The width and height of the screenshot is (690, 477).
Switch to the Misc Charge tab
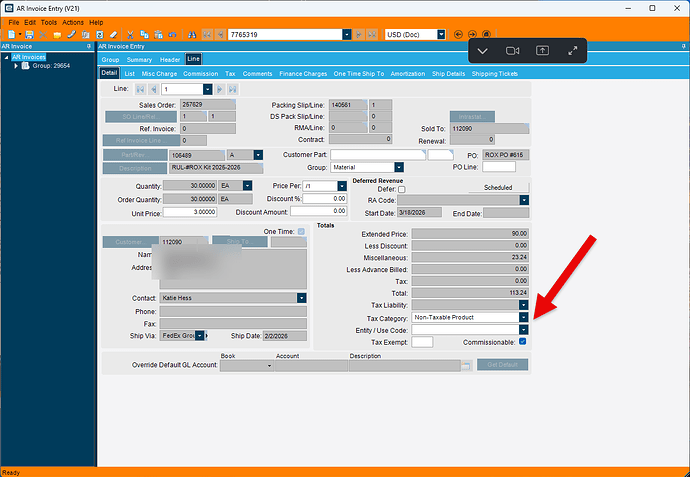click(159, 73)
